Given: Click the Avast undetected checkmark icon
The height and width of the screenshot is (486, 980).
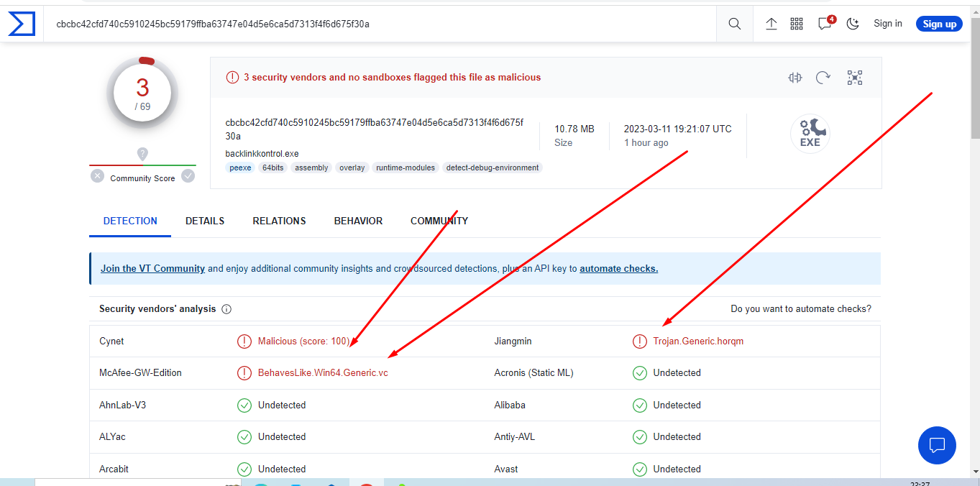Looking at the screenshot, I should (x=640, y=469).
